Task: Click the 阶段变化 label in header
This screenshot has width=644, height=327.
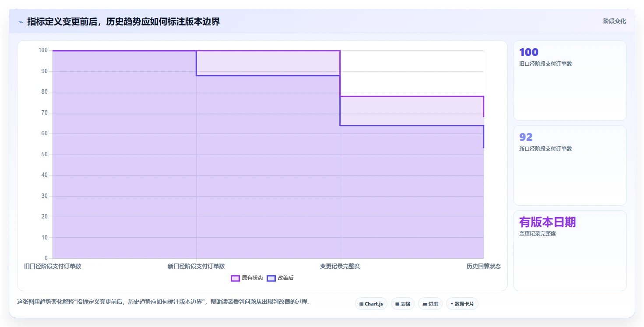Action: 614,21
